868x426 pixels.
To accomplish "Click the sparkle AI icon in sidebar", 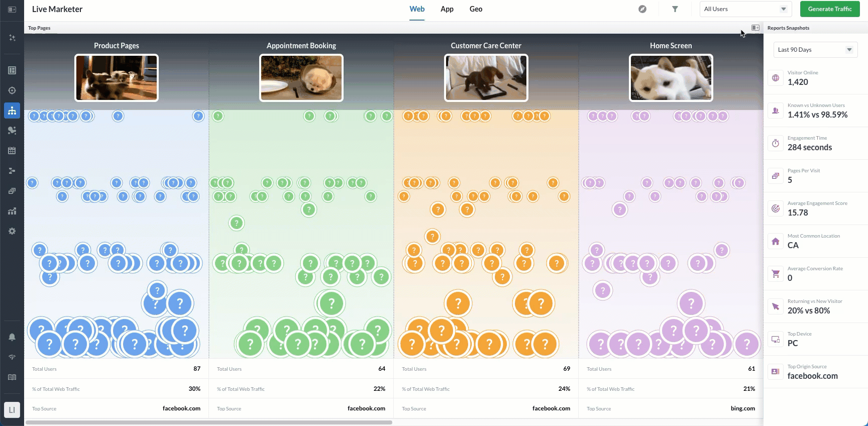I will [12, 38].
